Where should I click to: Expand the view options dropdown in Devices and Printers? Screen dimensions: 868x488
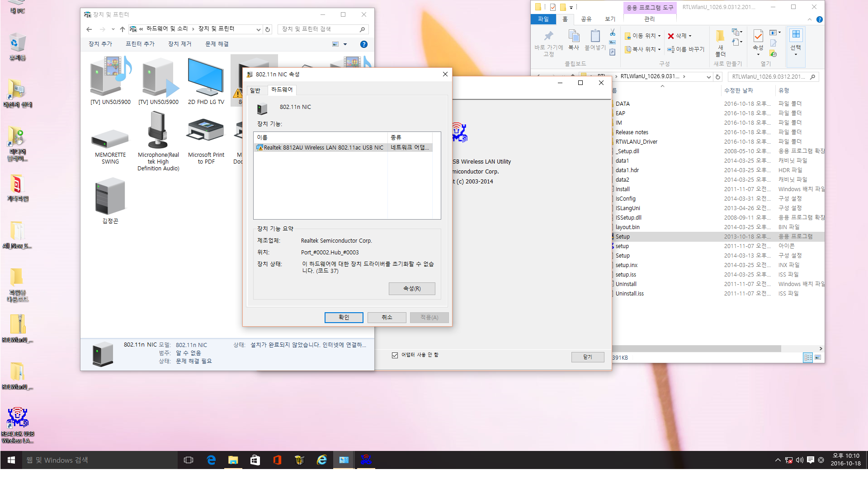(345, 44)
